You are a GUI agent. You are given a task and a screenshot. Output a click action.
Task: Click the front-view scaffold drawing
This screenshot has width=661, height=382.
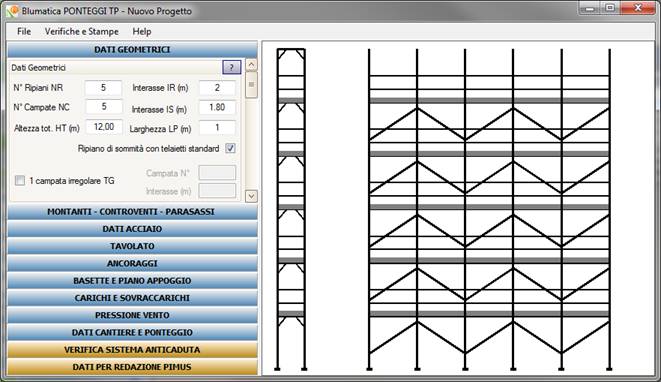click(489, 210)
